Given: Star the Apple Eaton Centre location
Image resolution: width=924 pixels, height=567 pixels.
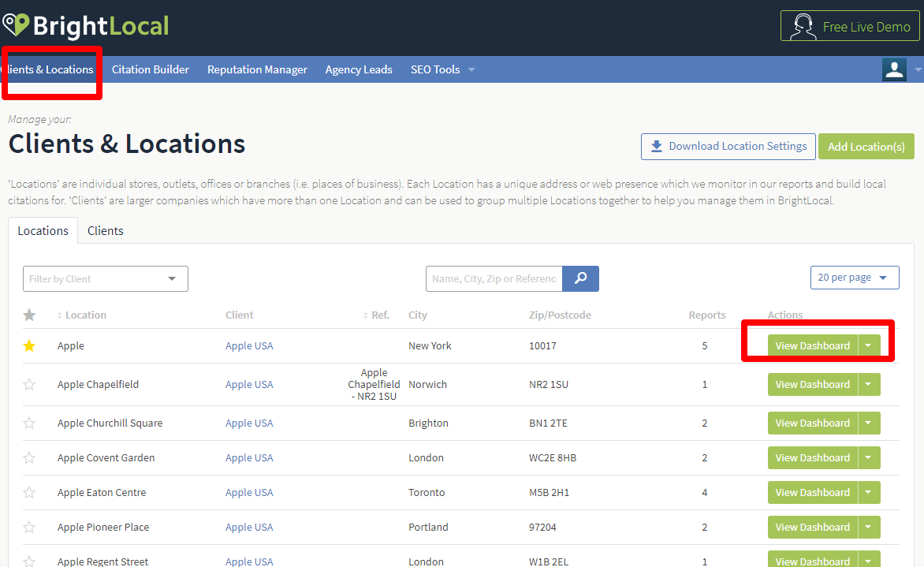Looking at the screenshot, I should 29,492.
